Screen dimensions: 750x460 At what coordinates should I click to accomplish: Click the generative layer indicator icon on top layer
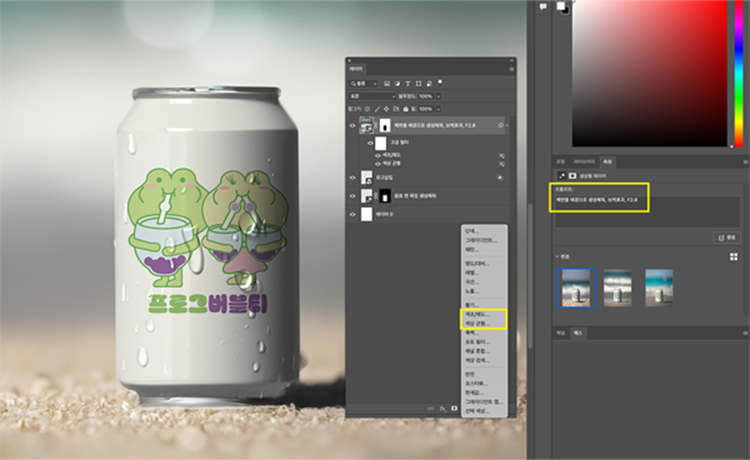pyautogui.click(x=500, y=125)
